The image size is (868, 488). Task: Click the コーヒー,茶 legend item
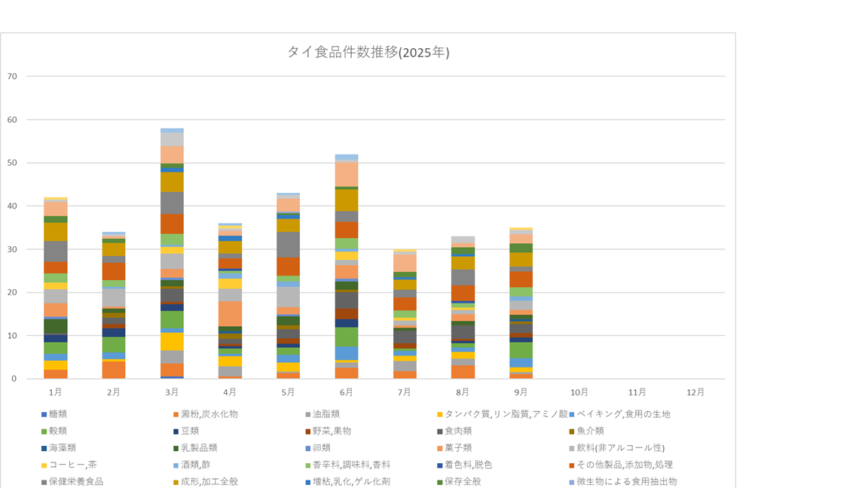(x=72, y=465)
